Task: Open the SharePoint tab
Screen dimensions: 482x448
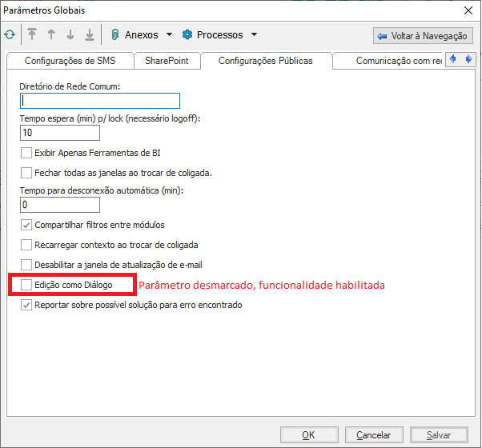Action: 167,61
